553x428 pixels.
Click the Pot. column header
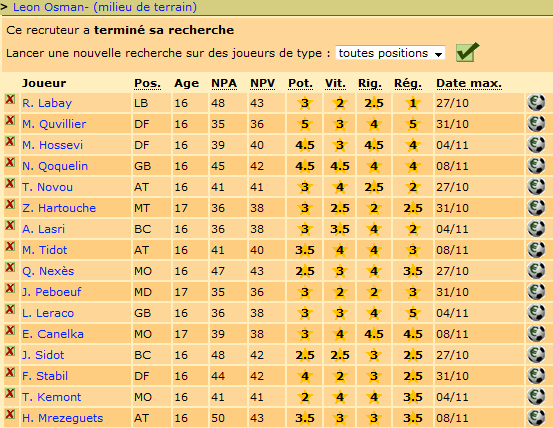coord(300,84)
